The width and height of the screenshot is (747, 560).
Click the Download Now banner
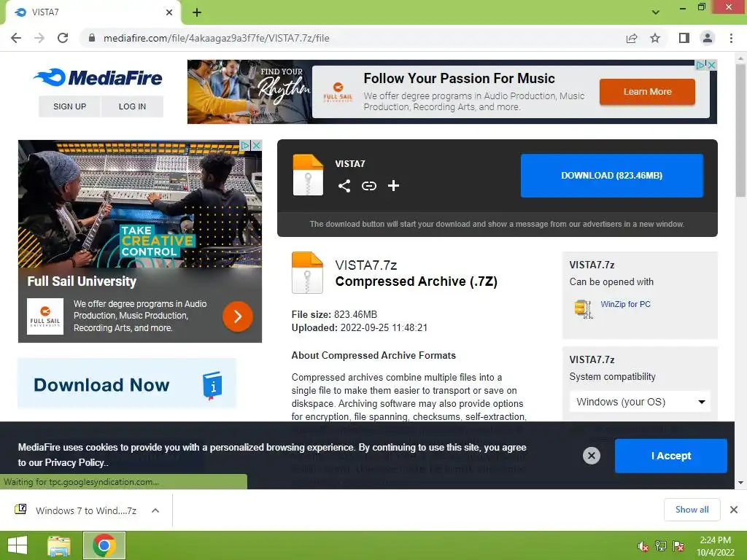point(127,384)
